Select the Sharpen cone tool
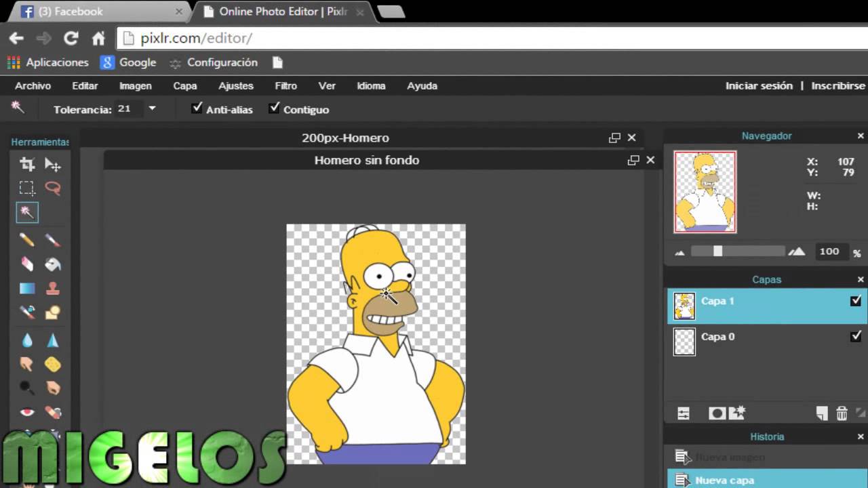The image size is (868, 488). 53,340
